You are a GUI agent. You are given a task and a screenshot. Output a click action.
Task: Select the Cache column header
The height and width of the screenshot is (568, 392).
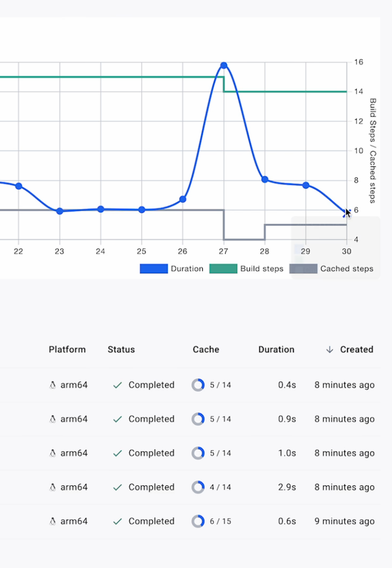206,349
